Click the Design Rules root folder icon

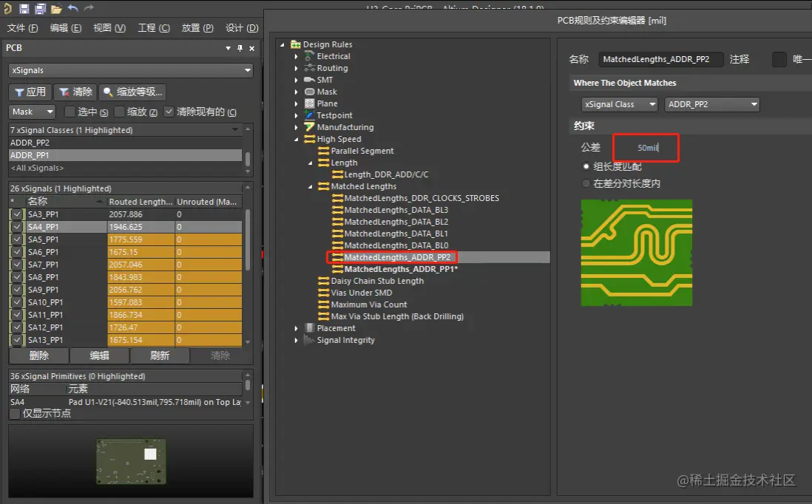pos(296,44)
